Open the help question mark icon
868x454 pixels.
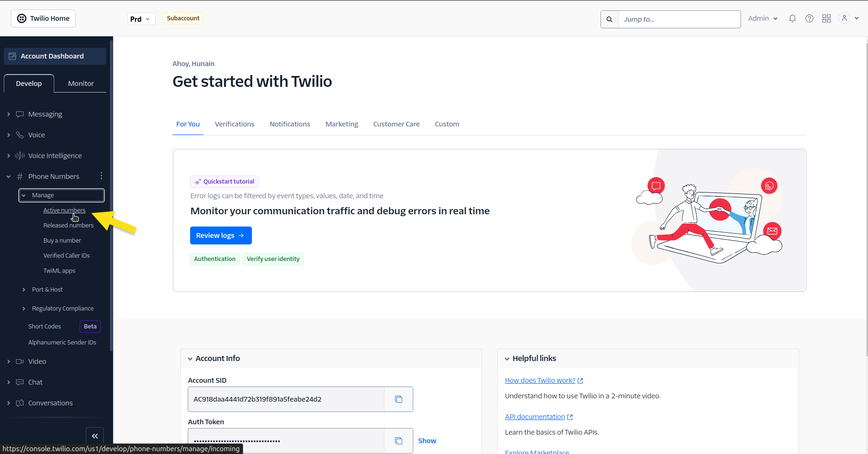(810, 18)
